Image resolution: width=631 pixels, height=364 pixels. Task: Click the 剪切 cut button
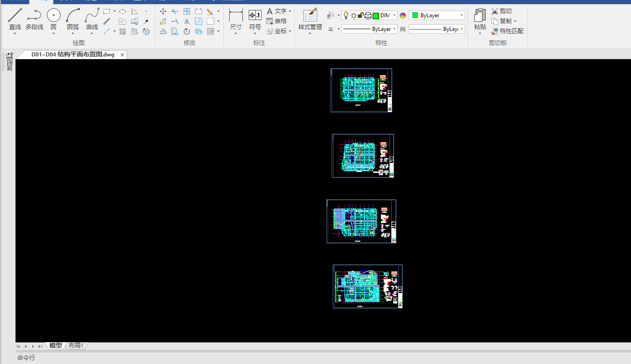tap(502, 11)
